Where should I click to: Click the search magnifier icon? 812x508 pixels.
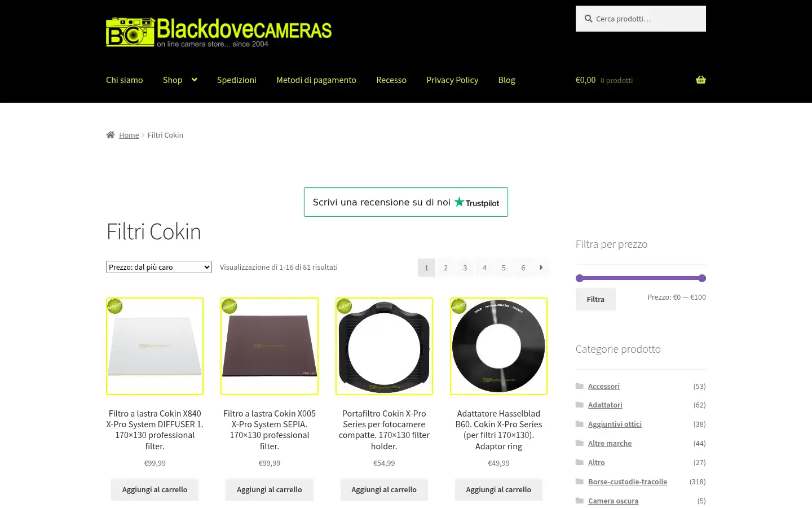click(x=588, y=19)
